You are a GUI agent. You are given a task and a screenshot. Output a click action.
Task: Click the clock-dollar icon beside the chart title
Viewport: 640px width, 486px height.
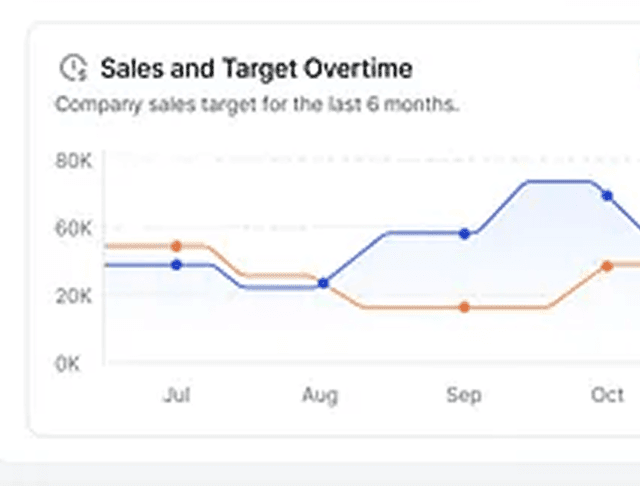click(x=73, y=68)
